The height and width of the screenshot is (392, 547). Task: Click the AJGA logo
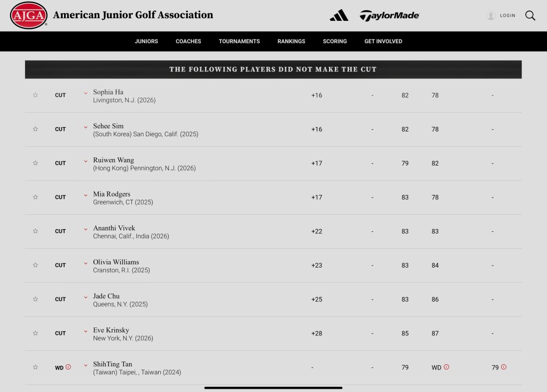(28, 15)
